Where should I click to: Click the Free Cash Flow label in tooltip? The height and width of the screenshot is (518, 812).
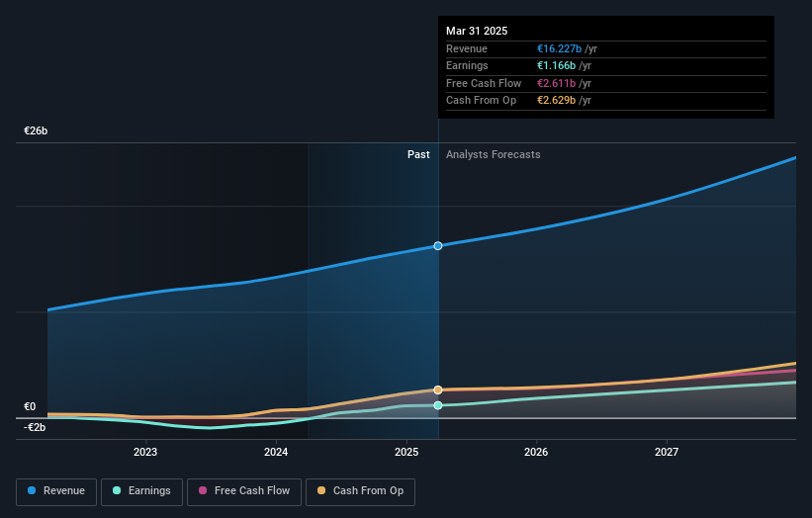click(x=484, y=83)
